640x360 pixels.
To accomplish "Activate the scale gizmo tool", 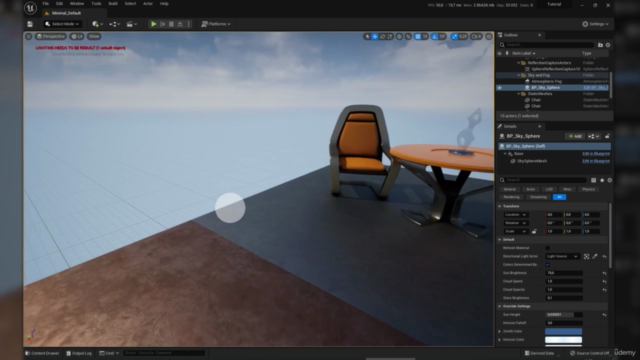I will (390, 37).
